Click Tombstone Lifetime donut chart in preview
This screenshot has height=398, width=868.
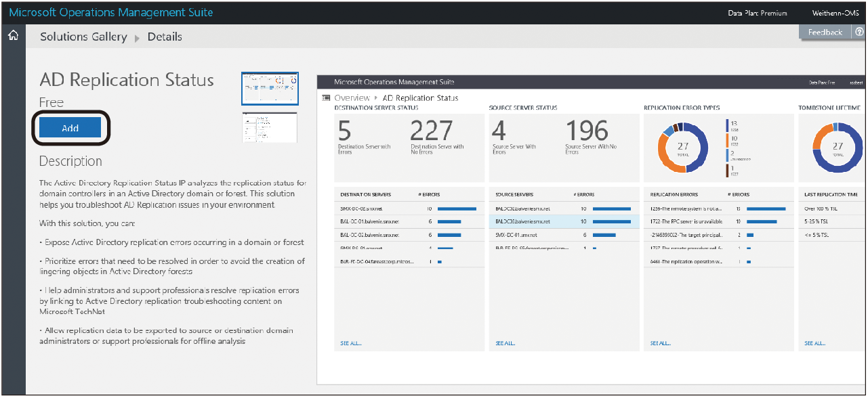(838, 149)
